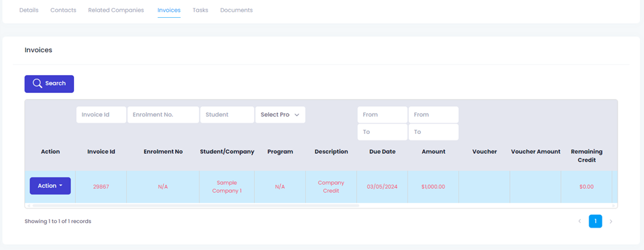Viewport: 644px width, 250px height.
Task: Click the Amount From field
Action: pos(433,115)
